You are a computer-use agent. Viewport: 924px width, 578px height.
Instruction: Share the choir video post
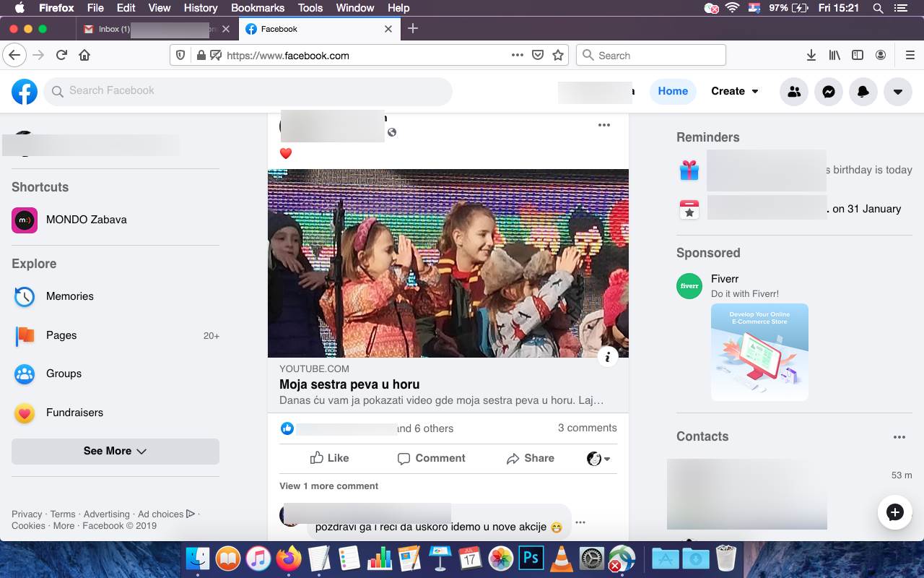click(530, 458)
